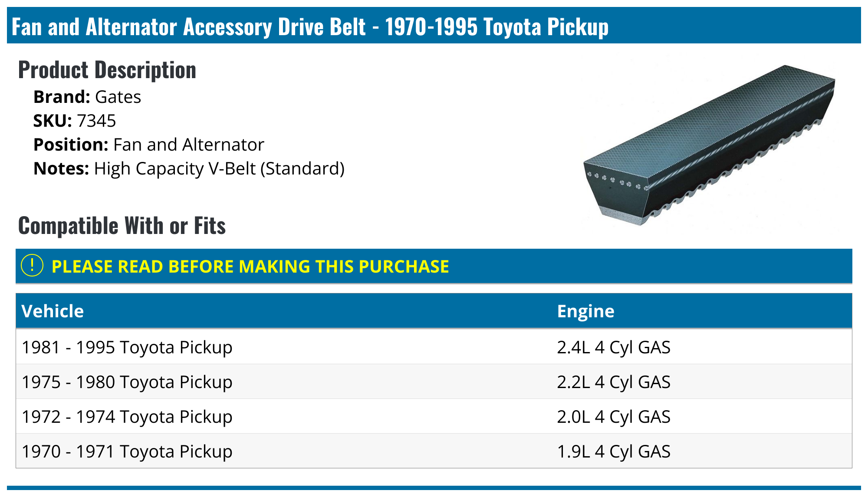
Task: Click the 2.0L 4 Cyl GAS engine cell
Action: tap(613, 417)
